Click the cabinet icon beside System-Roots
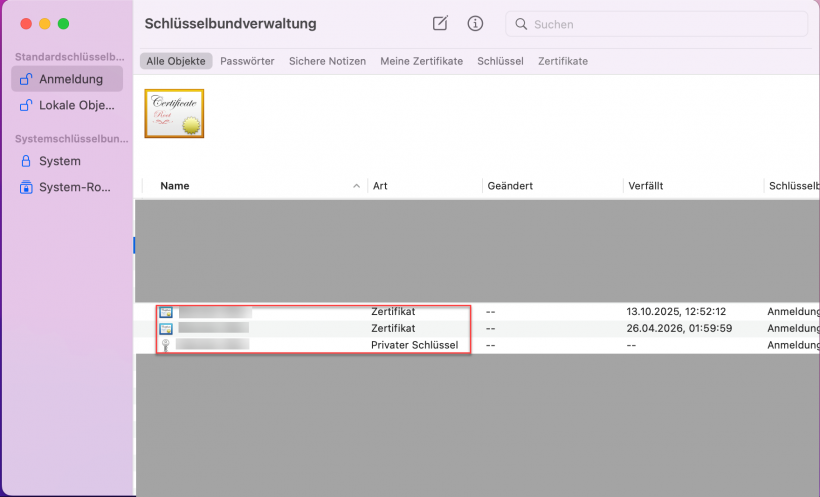 tap(26, 187)
